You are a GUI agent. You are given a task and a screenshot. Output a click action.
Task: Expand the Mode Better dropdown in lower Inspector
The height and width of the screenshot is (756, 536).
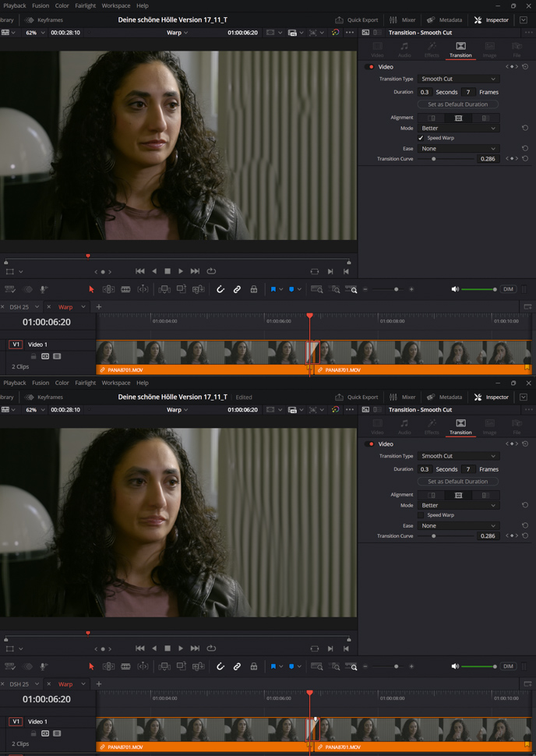point(458,505)
